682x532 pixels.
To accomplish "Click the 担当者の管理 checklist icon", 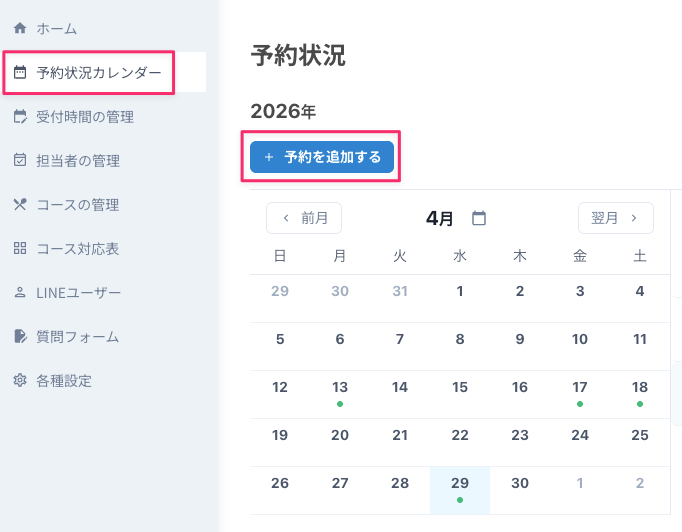I will click(20, 160).
